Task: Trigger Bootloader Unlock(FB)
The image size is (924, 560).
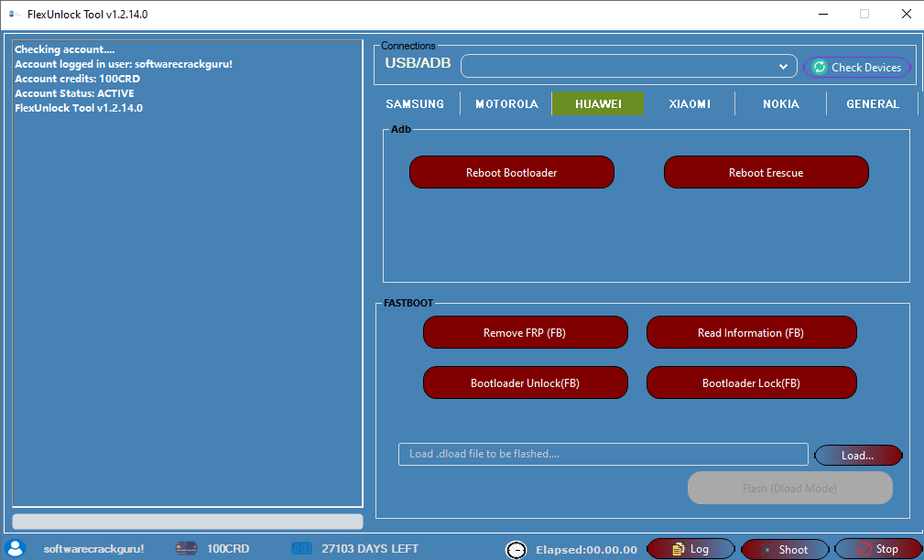Action: (x=525, y=382)
